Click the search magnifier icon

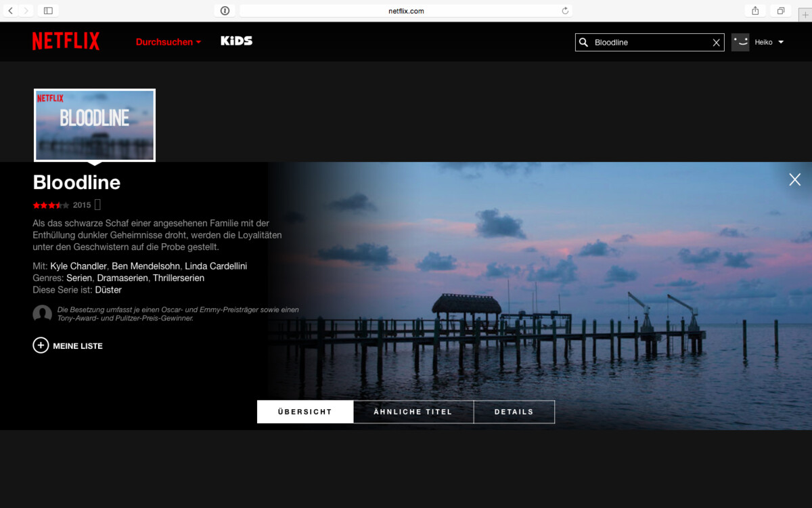[583, 42]
